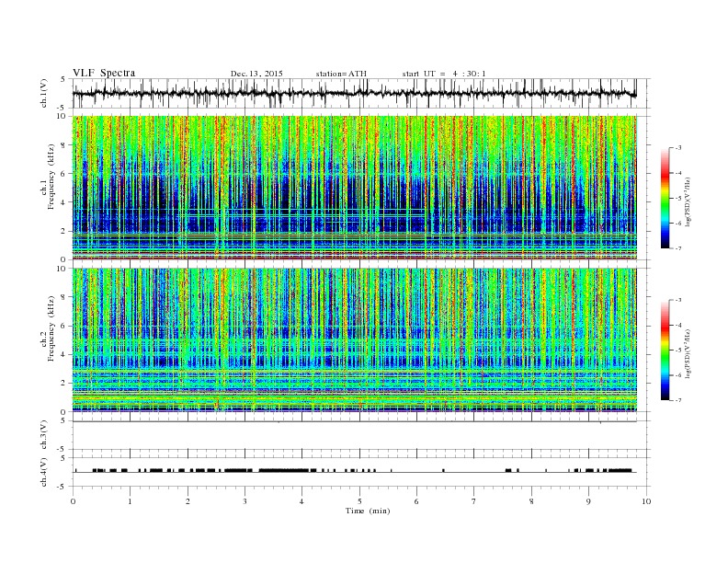This screenshot has width=728, height=563.
Task: Click the ch.1 spectrogram plot area
Action: click(355, 188)
